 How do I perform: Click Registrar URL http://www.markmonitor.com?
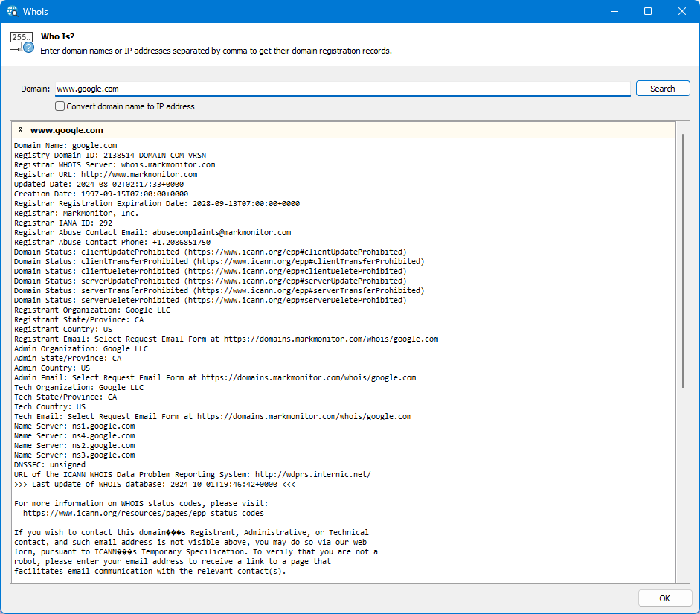(106, 175)
